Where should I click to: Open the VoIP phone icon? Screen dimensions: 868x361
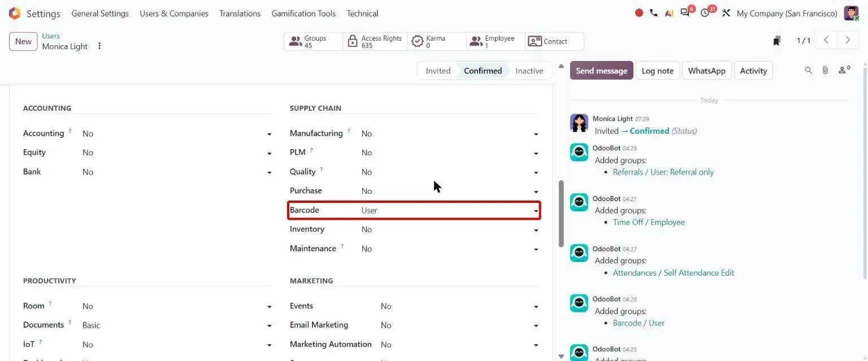click(654, 13)
